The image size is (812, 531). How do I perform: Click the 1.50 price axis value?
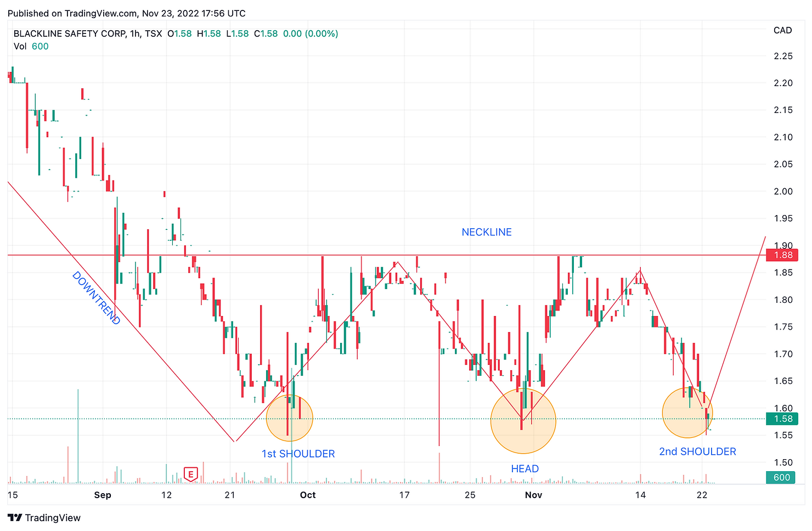point(783,462)
